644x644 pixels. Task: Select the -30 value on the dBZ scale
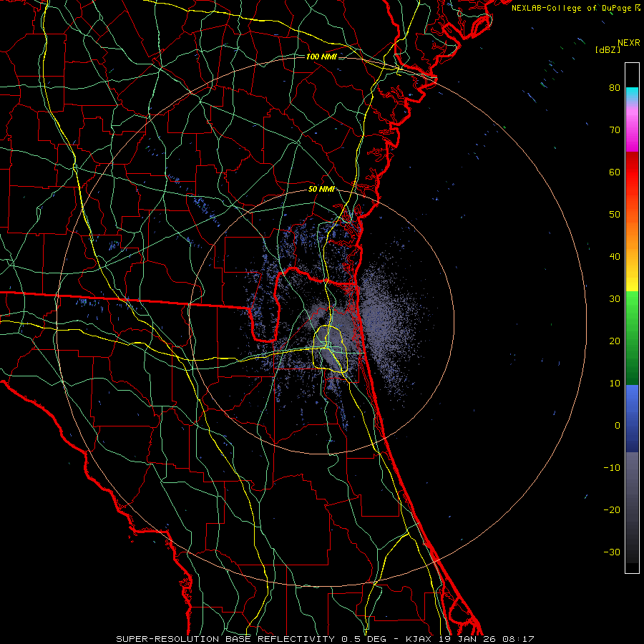(612, 552)
